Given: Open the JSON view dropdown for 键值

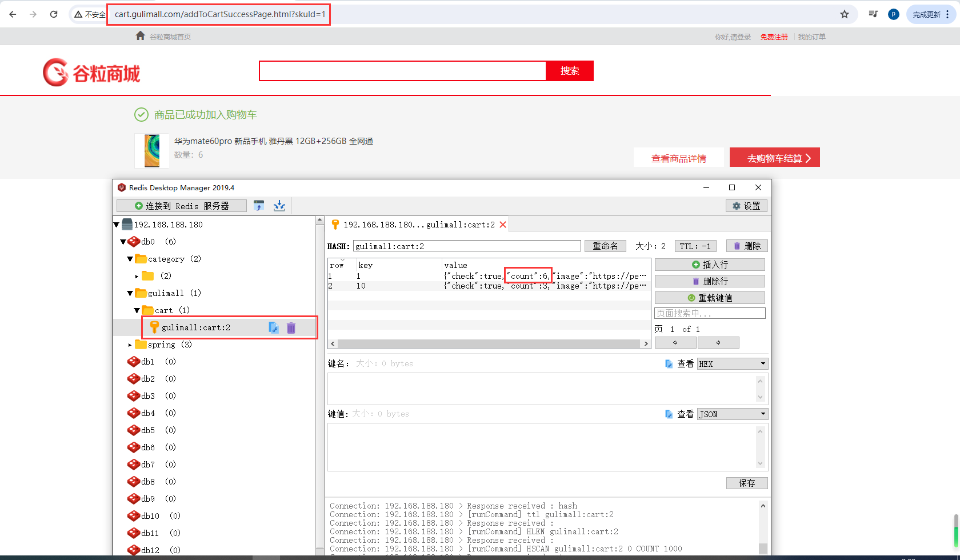Looking at the screenshot, I should pos(733,414).
